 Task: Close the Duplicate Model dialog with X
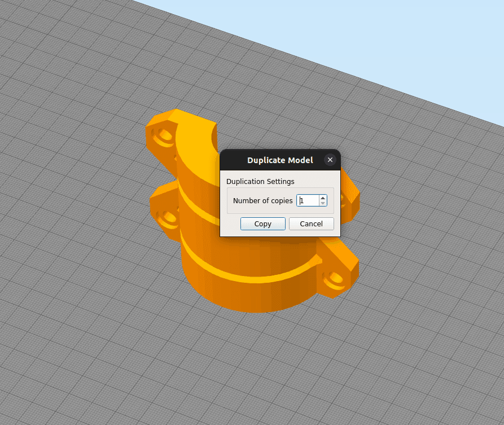pos(330,160)
